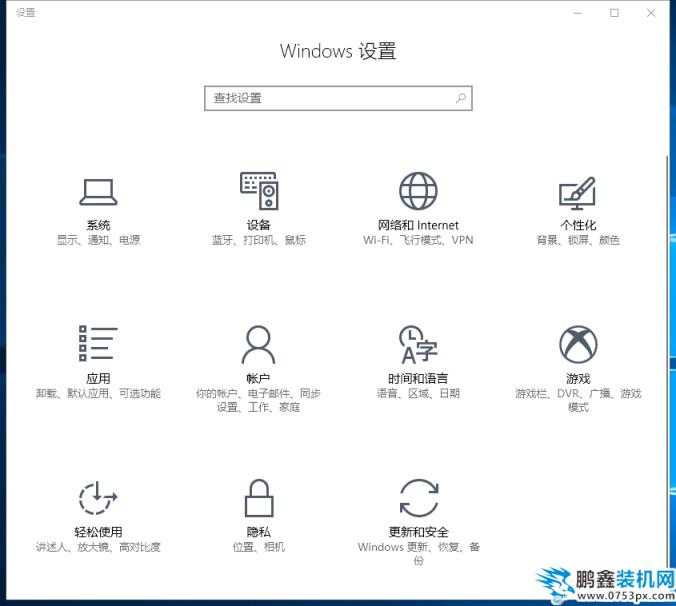Click the 卸载、默认应用、可选功能 description

click(98, 394)
